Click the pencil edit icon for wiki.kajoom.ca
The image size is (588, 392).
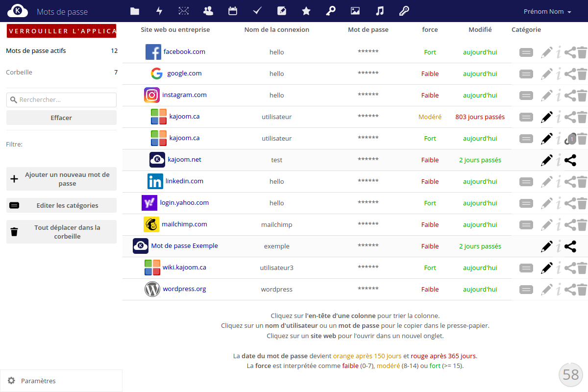547,268
